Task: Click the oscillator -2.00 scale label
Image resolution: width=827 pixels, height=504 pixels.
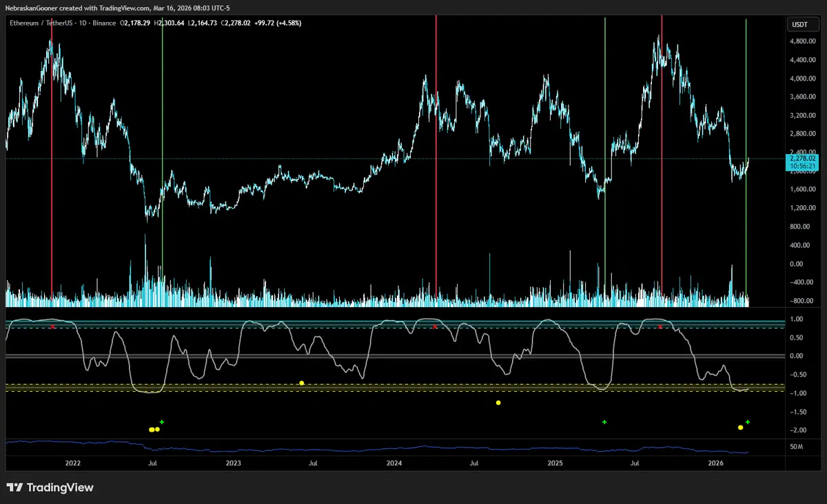Action: click(797, 430)
